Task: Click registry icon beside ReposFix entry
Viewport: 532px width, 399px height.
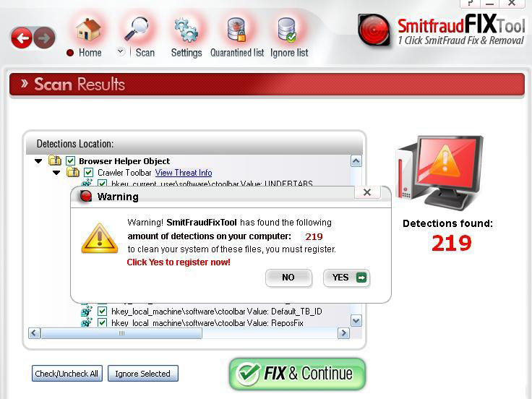Action: pyautogui.click(x=87, y=322)
